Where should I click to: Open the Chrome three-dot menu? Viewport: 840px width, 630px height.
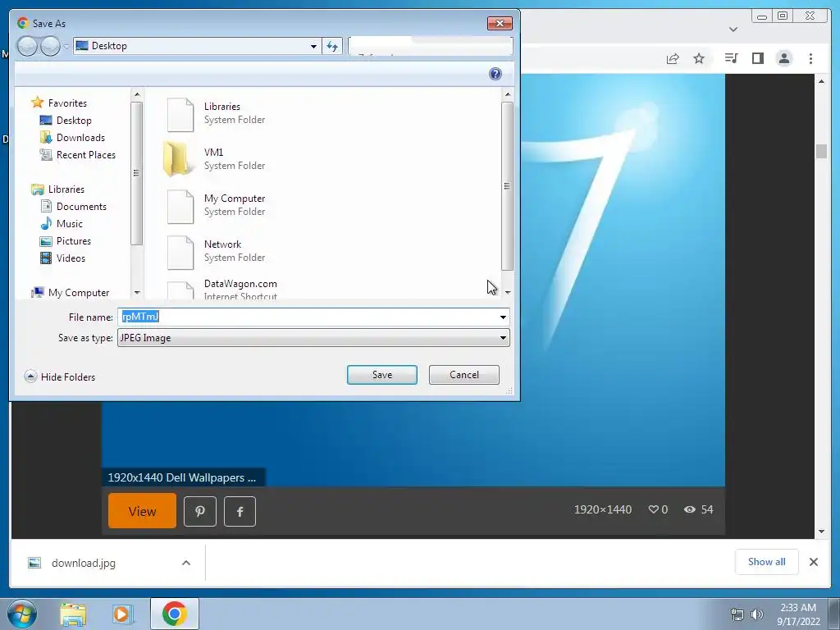pos(810,58)
